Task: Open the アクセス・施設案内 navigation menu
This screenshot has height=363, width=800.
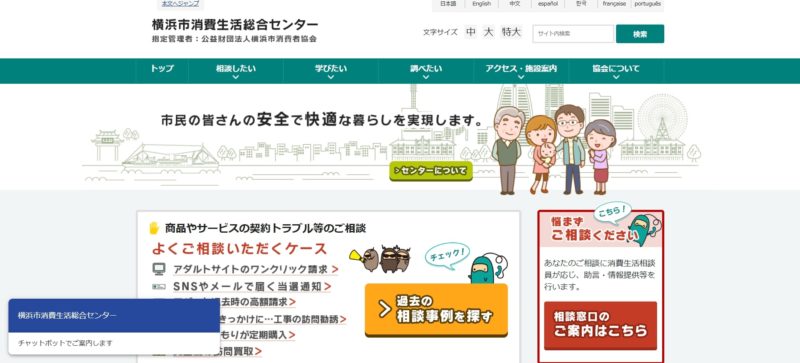Action: pyautogui.click(x=521, y=69)
